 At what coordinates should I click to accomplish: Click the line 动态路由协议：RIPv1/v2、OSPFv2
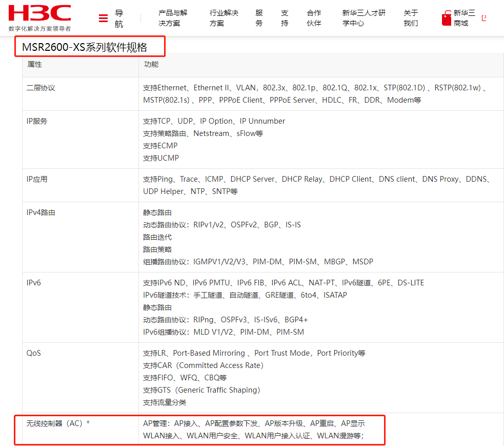click(x=222, y=225)
